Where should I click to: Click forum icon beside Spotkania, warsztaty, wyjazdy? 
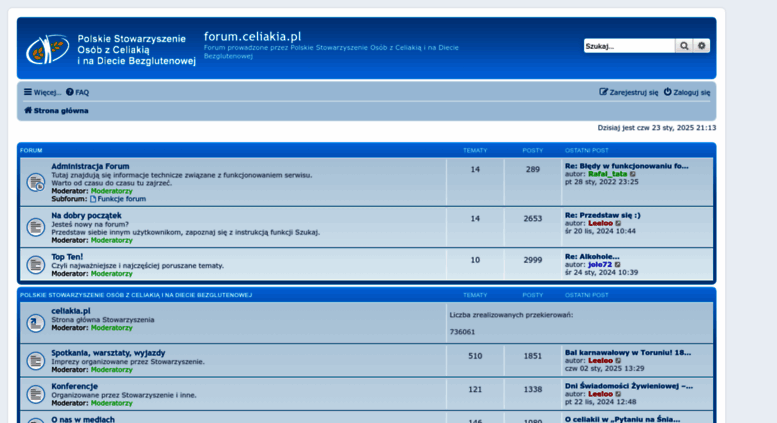tap(36, 361)
